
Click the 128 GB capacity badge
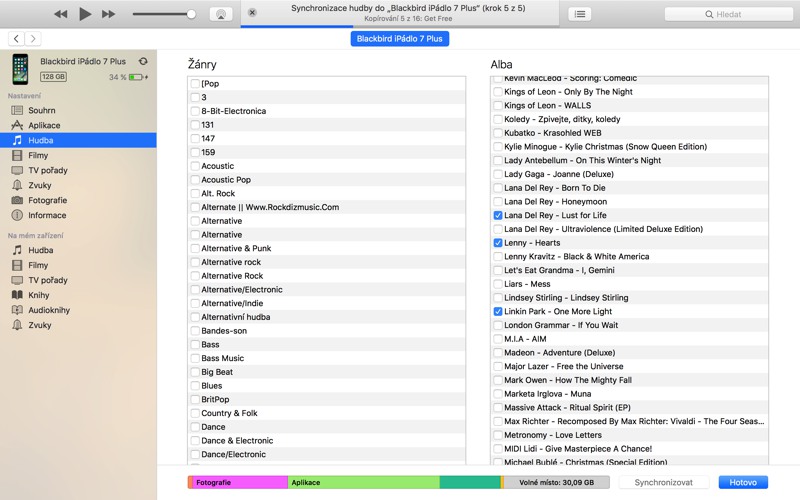(54, 77)
